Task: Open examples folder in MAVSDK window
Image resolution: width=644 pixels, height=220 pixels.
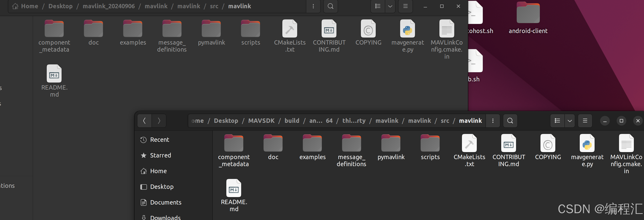Action: [x=312, y=147]
